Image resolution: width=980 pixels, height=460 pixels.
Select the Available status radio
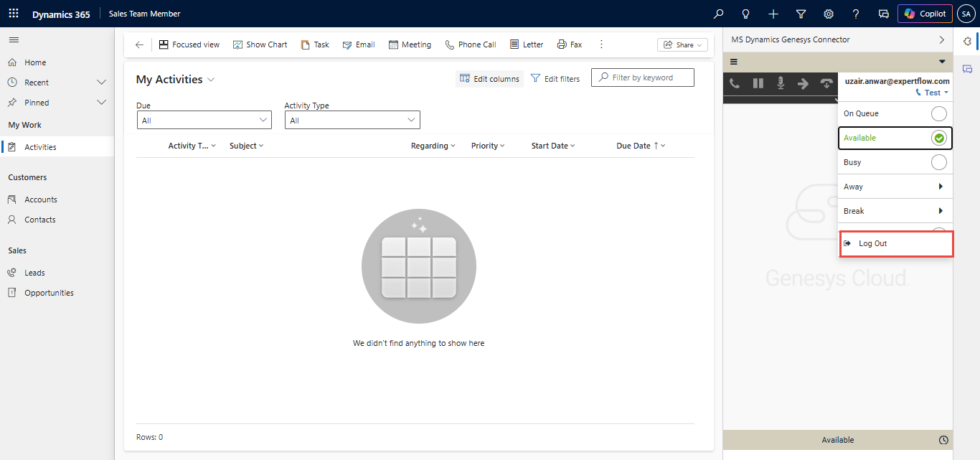point(938,138)
